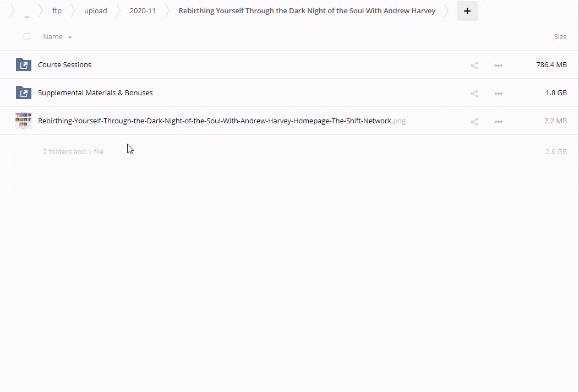Tick the select-all files checkbox
Viewport: 579px width, 392px height.
(27, 37)
